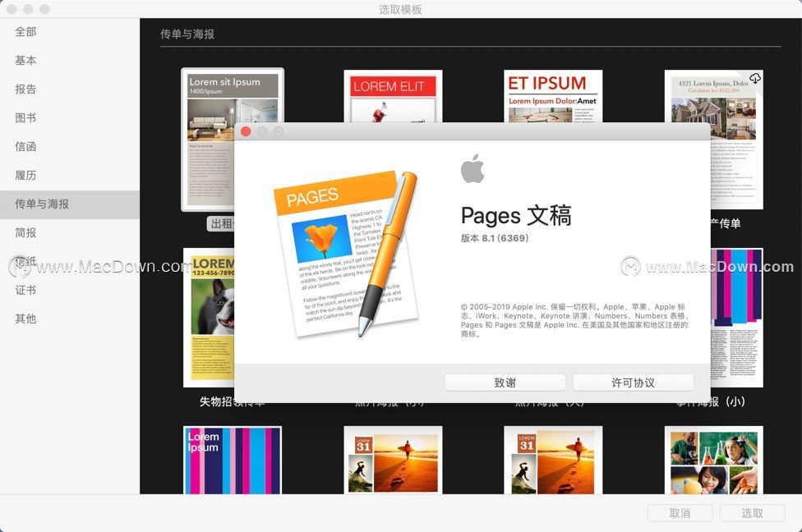Select the striped Lorem Ipsum poster in the bottom row
Screen dimensions: 802x532
[233, 460]
